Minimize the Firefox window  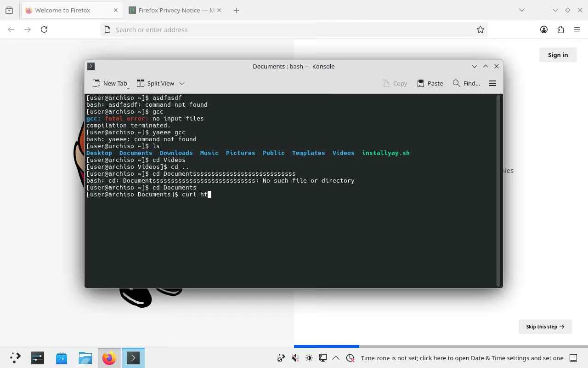(x=555, y=10)
